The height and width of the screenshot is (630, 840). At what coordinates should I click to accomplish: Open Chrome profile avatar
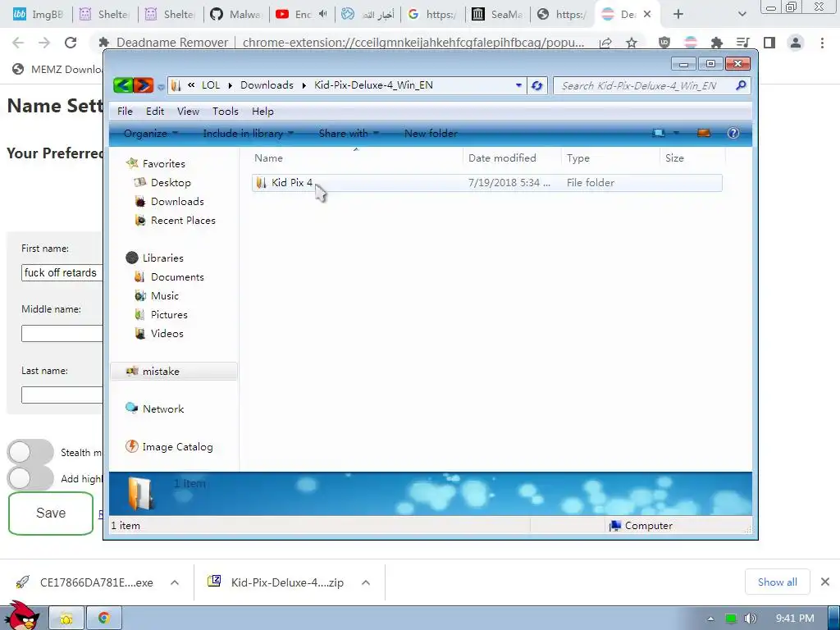(x=796, y=43)
